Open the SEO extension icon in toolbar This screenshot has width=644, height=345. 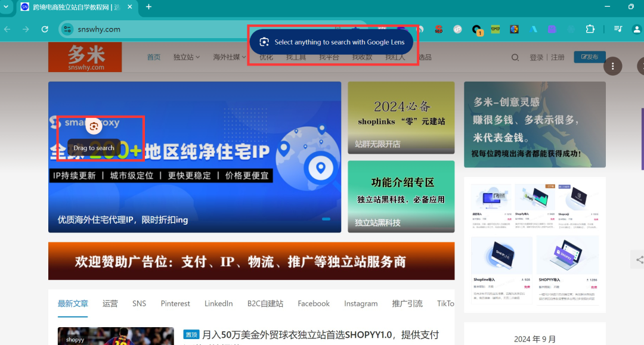(438, 29)
